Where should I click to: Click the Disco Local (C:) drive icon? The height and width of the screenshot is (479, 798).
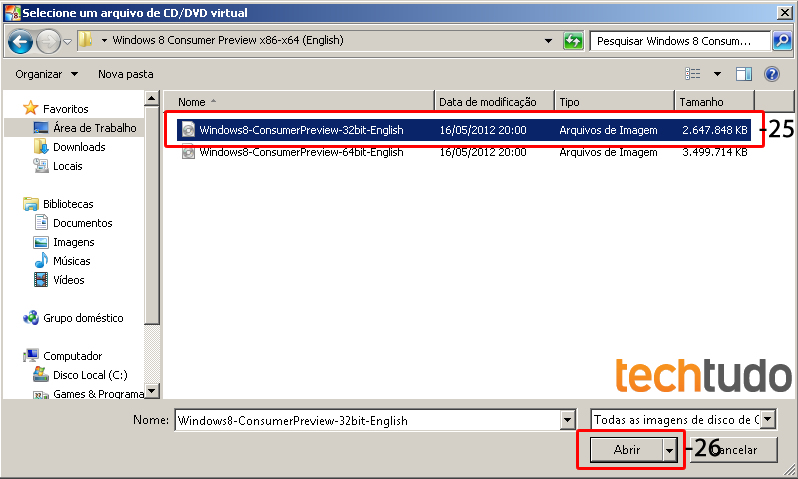tap(41, 375)
